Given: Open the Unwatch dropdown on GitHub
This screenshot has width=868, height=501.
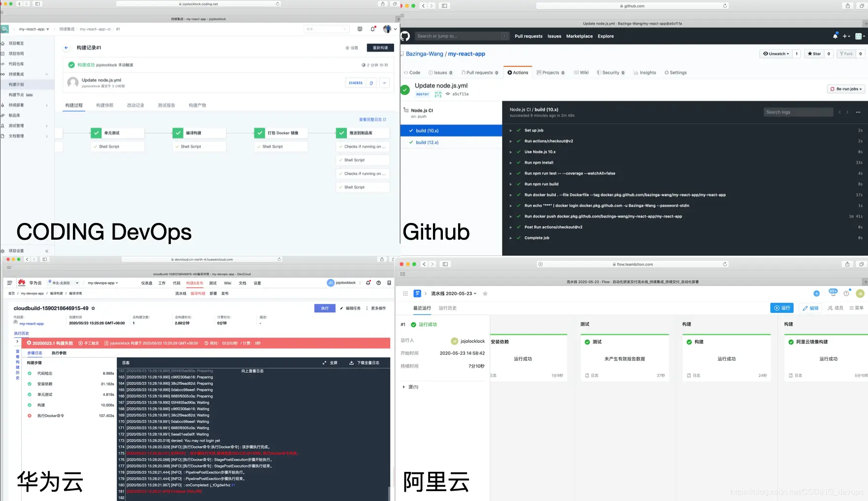Looking at the screenshot, I should point(776,54).
